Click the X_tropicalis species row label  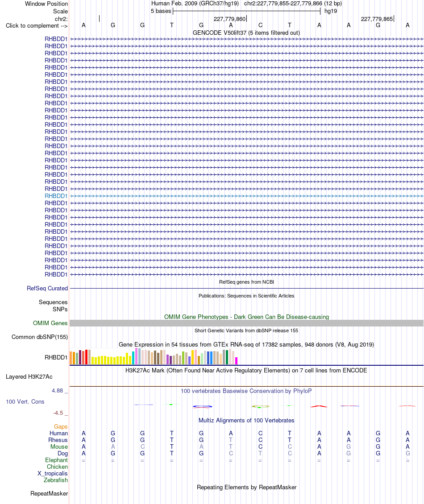[52, 474]
